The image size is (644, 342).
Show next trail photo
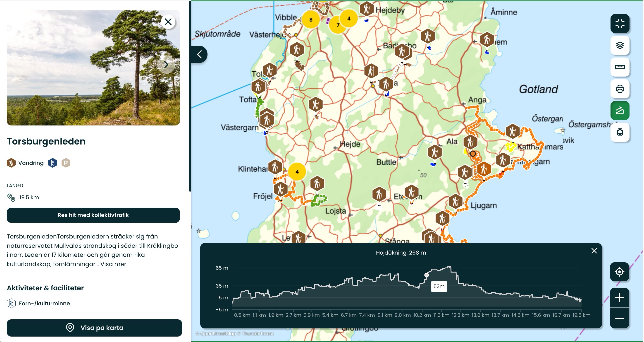click(x=166, y=65)
